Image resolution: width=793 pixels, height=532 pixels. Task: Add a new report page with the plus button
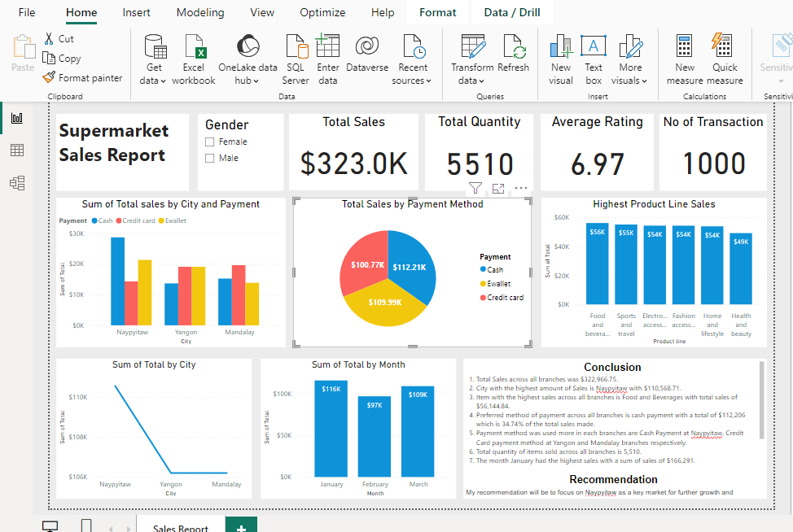pos(240,526)
